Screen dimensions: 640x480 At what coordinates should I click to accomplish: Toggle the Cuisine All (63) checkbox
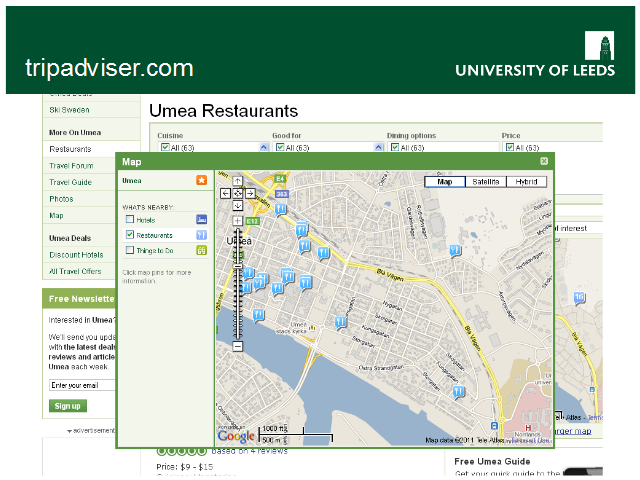pos(165,147)
